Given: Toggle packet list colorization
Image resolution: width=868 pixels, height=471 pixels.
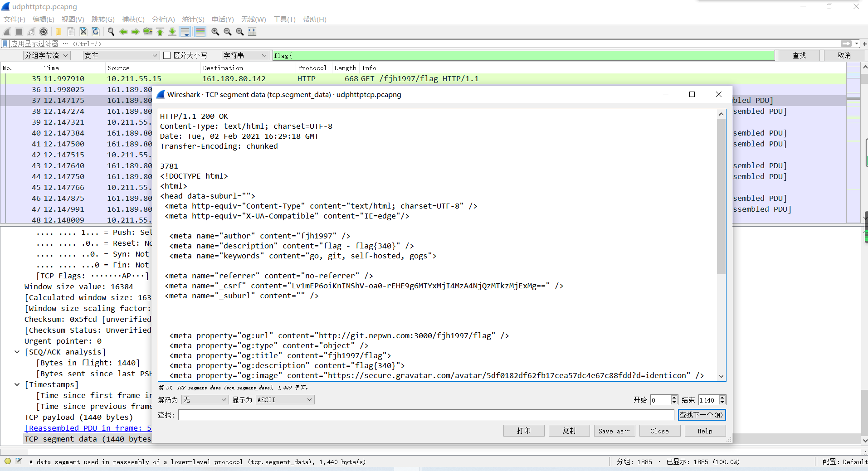Looking at the screenshot, I should click(200, 32).
